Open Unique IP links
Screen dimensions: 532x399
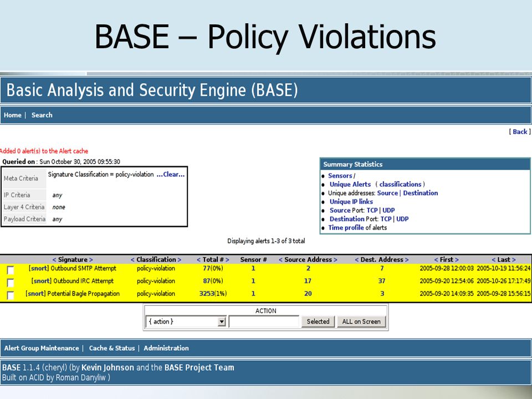(351, 202)
